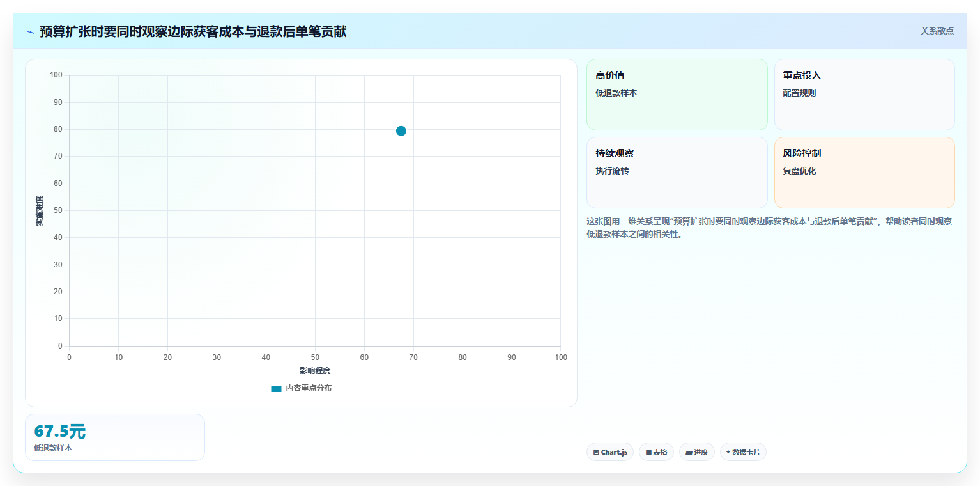Click 低退款样本 label under 67.5元

[53, 448]
